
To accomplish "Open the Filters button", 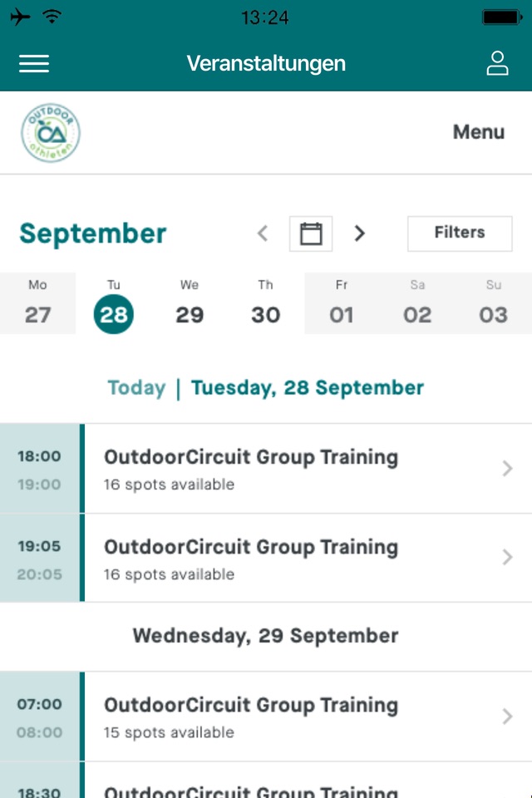I will tap(460, 233).
